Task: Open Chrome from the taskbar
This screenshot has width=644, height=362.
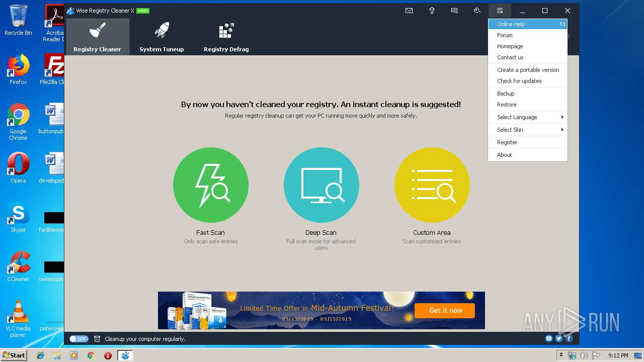Action: coord(91,355)
